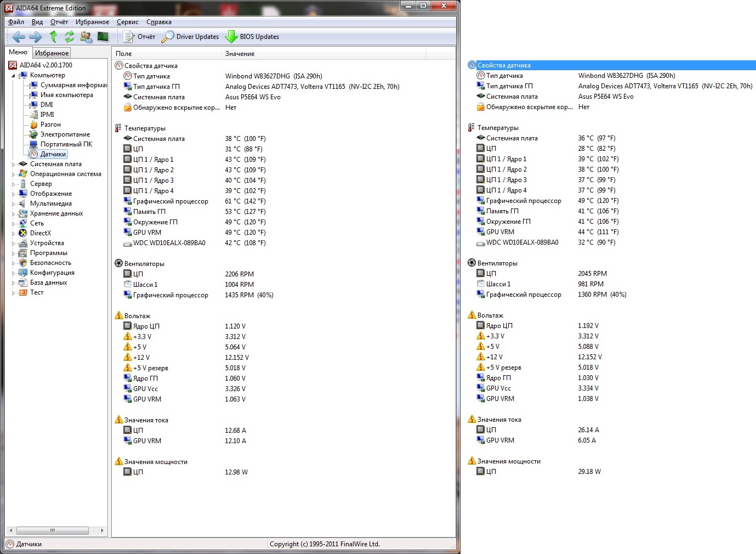Screen dimensions: 756x554
Task: Click the BIOS Updates toolbar button
Action: [x=252, y=37]
